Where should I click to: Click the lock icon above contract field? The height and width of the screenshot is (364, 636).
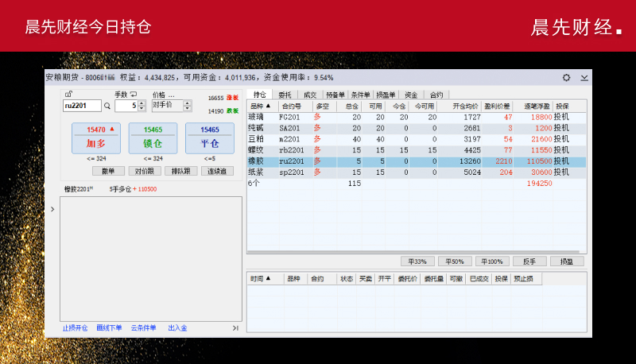(x=68, y=95)
